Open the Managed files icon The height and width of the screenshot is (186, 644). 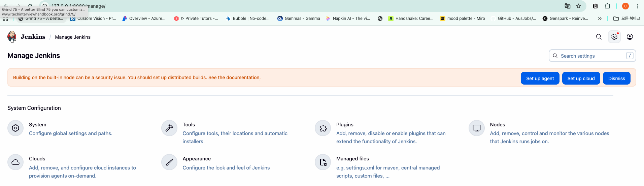(323, 162)
